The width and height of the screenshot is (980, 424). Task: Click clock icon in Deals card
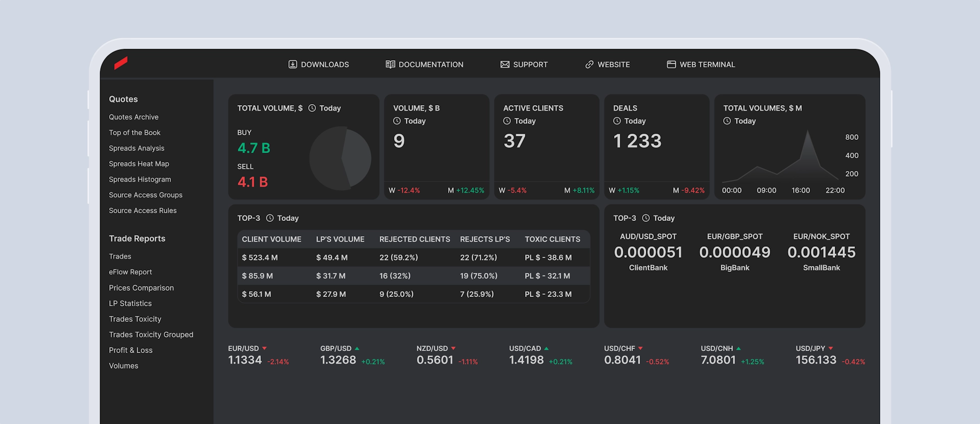pos(617,121)
